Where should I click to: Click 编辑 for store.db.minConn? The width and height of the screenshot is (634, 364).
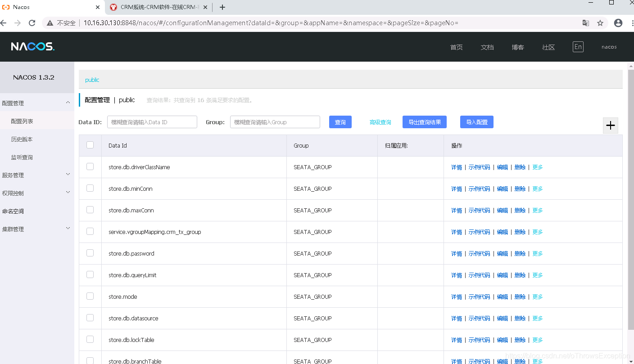pos(503,189)
